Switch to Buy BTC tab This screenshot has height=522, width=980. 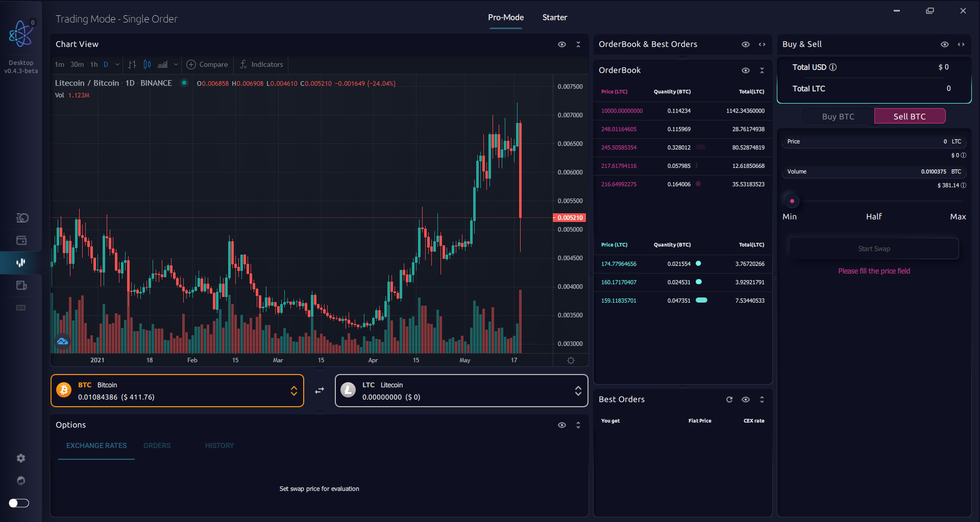838,116
